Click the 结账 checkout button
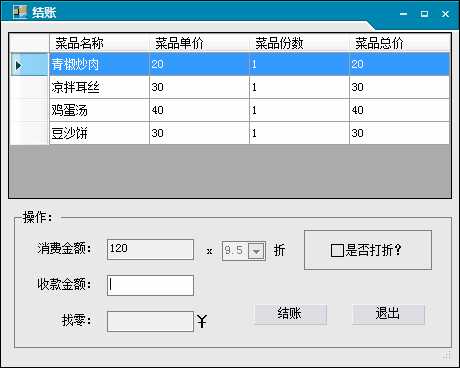The height and width of the screenshot is (368, 460). point(290,314)
